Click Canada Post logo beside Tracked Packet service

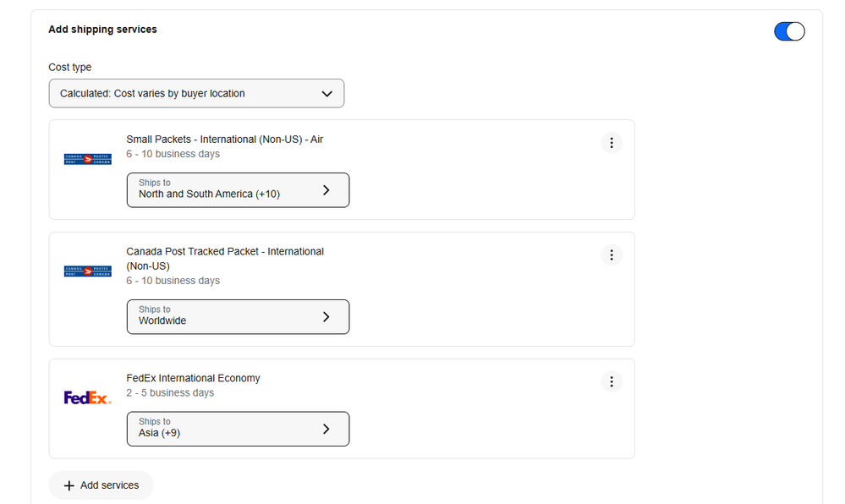tap(88, 271)
